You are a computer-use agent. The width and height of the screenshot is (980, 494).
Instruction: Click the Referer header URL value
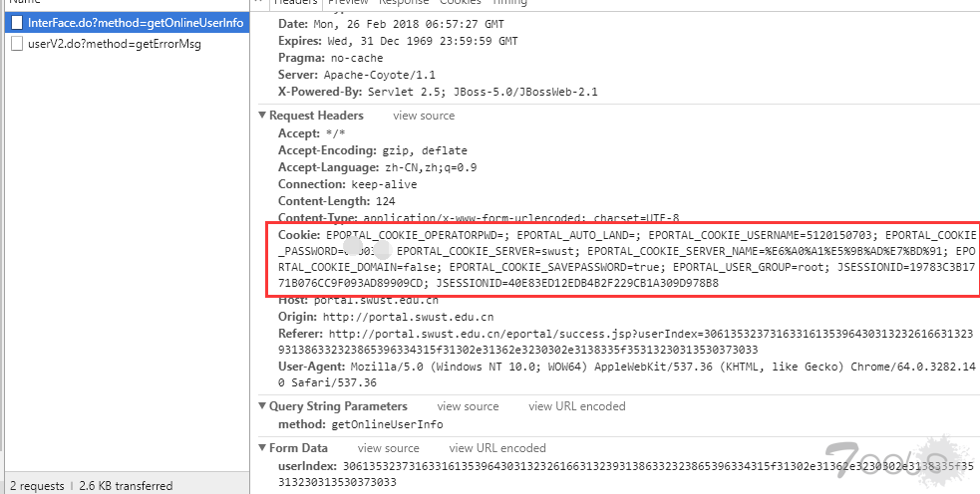(x=626, y=342)
